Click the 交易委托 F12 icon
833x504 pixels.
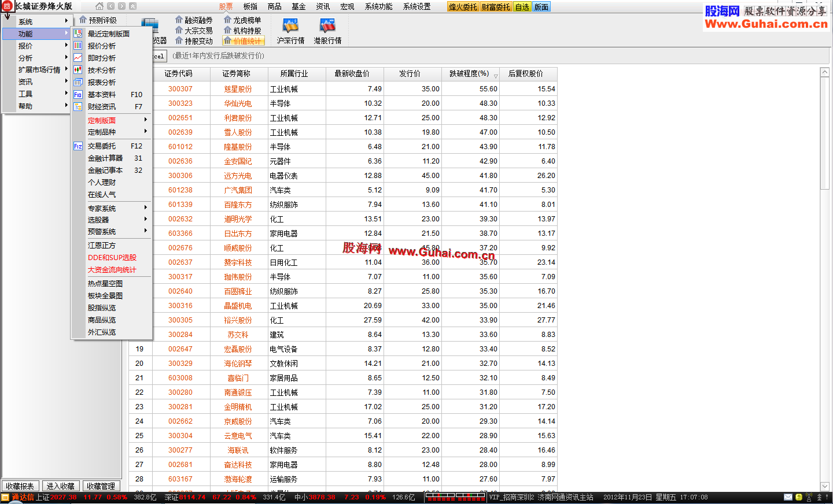(78, 146)
